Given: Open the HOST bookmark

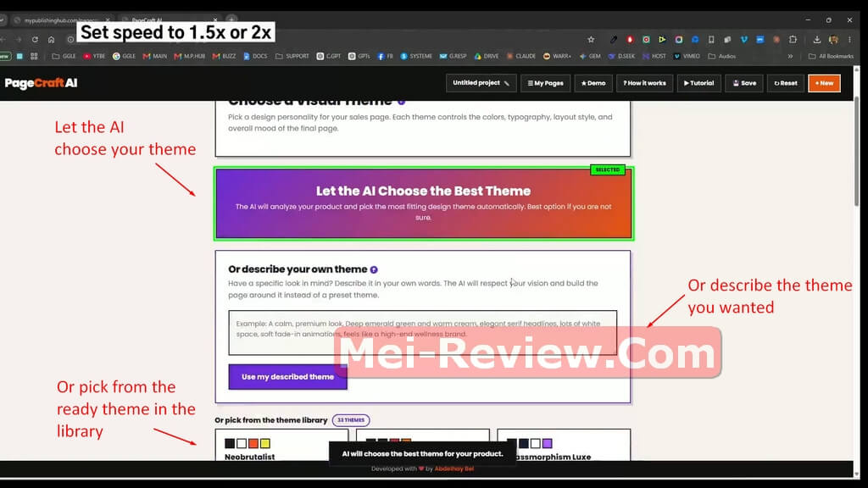Looking at the screenshot, I should tap(654, 56).
